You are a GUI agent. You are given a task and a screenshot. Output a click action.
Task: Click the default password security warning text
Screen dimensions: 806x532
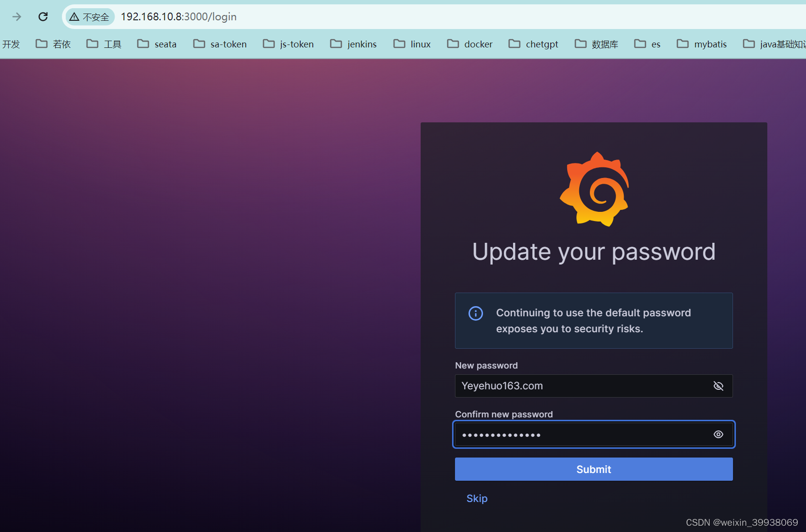593,321
